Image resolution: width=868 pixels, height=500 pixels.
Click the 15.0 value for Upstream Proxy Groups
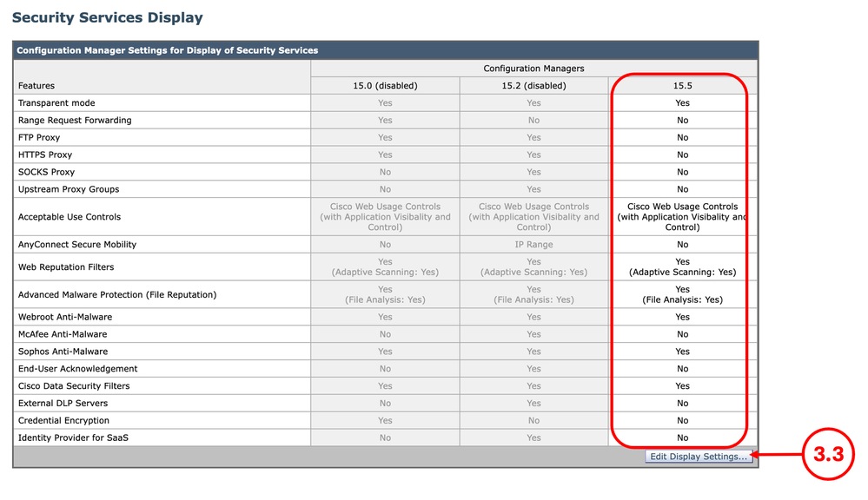(x=385, y=189)
